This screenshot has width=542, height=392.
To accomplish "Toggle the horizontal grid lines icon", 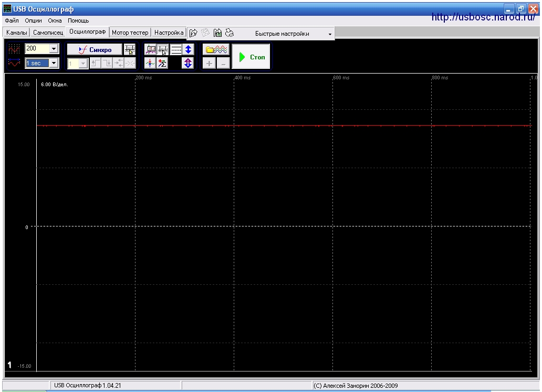I will 176,50.
